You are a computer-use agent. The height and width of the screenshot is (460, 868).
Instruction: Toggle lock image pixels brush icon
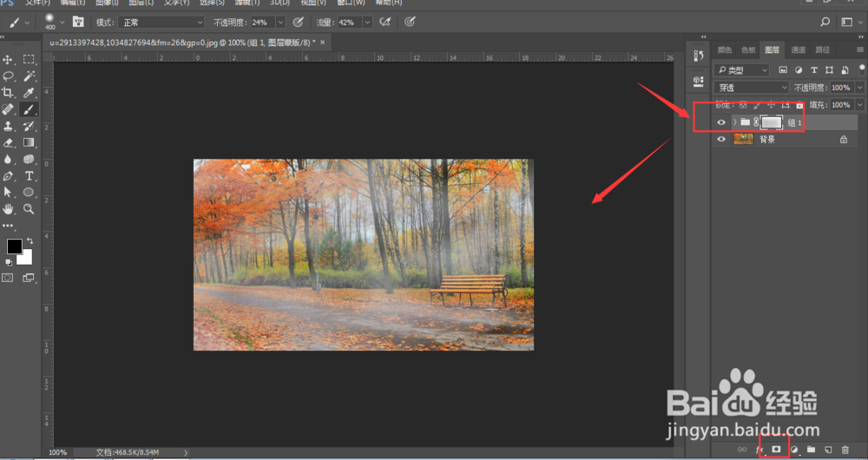pyautogui.click(x=757, y=105)
